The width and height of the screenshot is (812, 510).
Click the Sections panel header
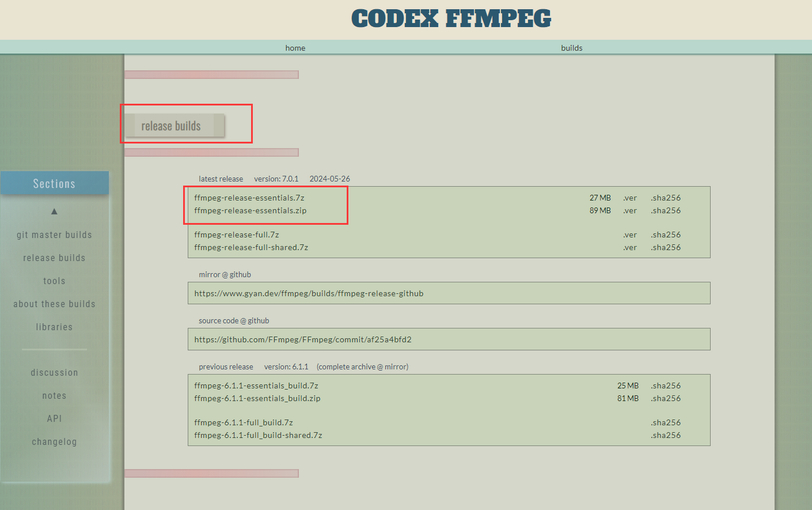point(54,183)
